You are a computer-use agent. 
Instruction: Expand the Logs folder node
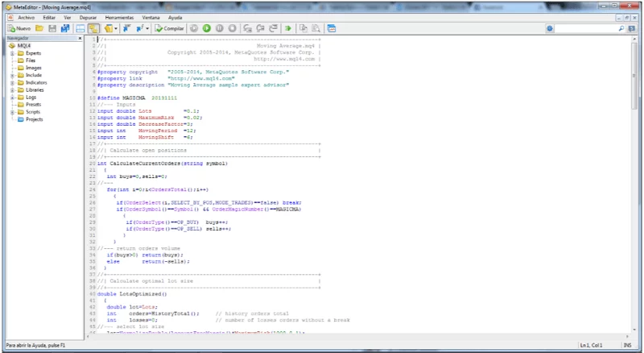pyautogui.click(x=12, y=98)
